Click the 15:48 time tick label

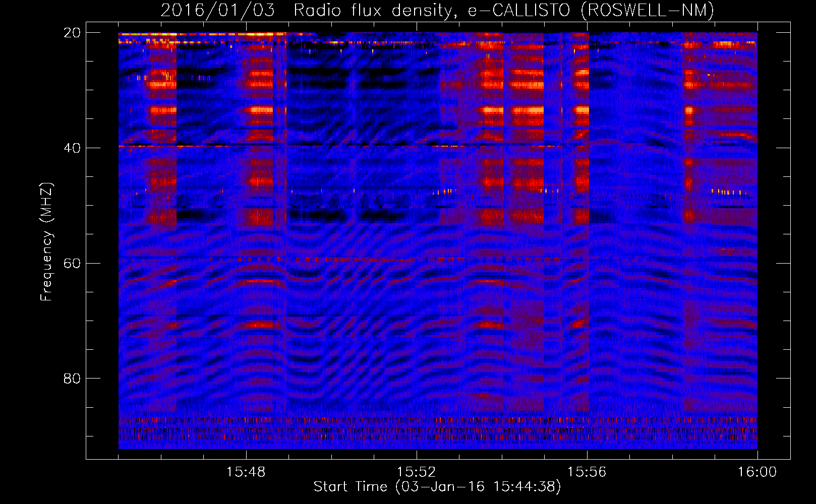[246, 472]
